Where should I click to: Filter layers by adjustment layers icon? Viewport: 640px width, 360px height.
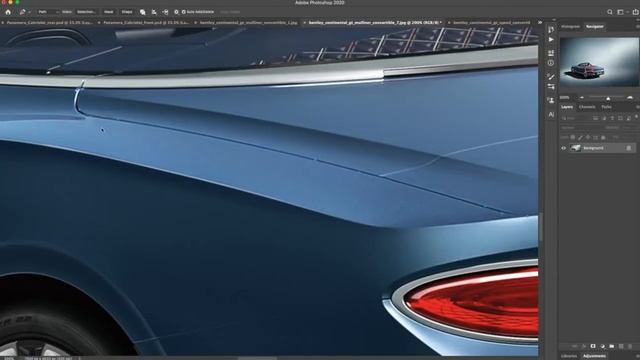604,118
